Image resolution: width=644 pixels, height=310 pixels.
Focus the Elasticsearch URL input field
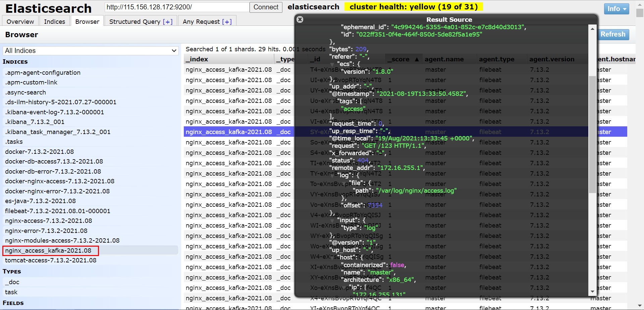pyautogui.click(x=177, y=7)
